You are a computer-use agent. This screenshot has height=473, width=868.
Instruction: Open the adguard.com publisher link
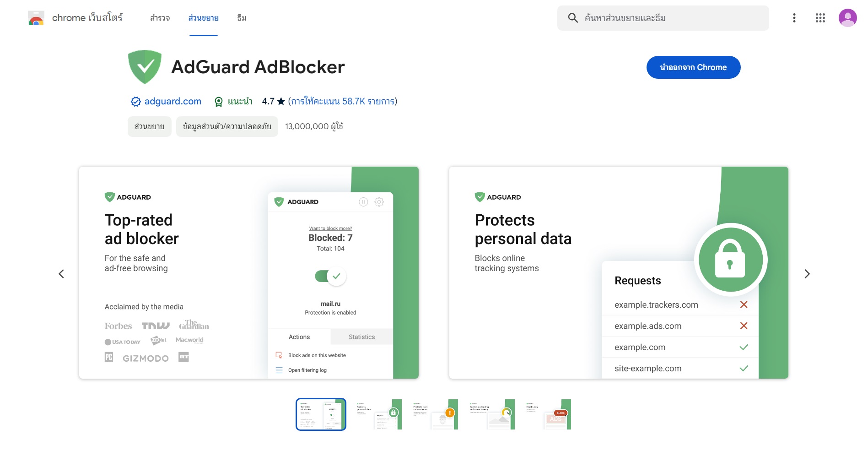[173, 101]
